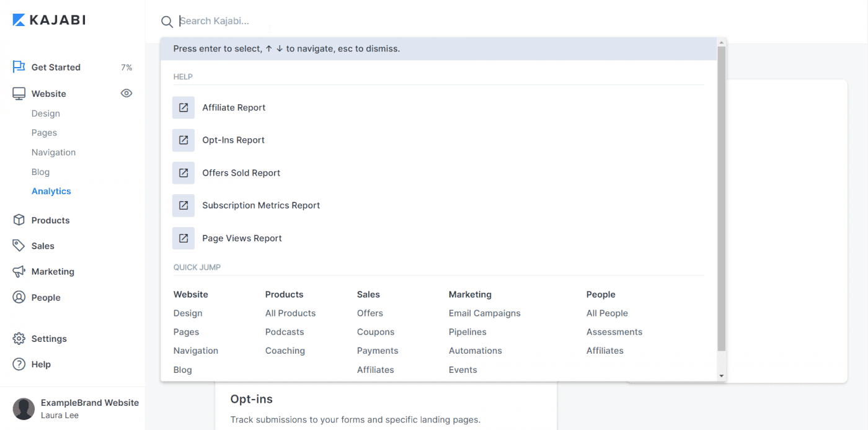Click the search magnifier icon
This screenshot has width=868, height=430.
click(167, 22)
